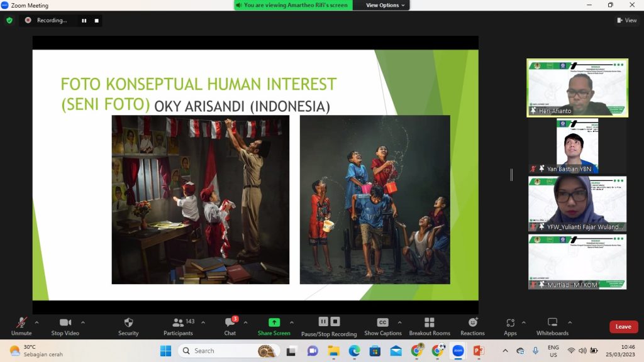Open the Security shield menu

(128, 326)
